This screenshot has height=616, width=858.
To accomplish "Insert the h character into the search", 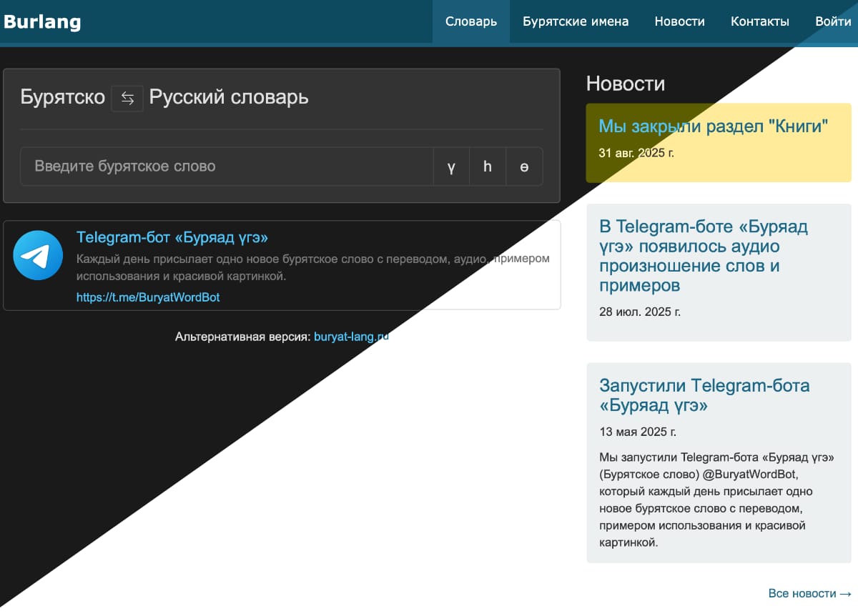I will (x=488, y=167).
